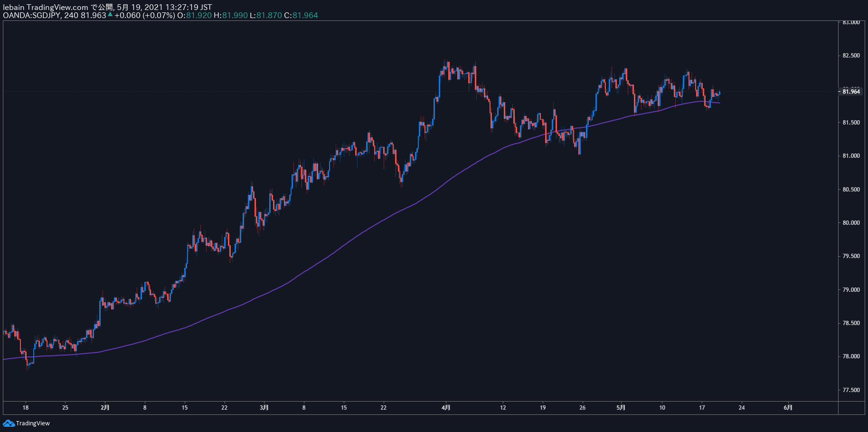Click the C:81.964 close value in header

[301, 15]
